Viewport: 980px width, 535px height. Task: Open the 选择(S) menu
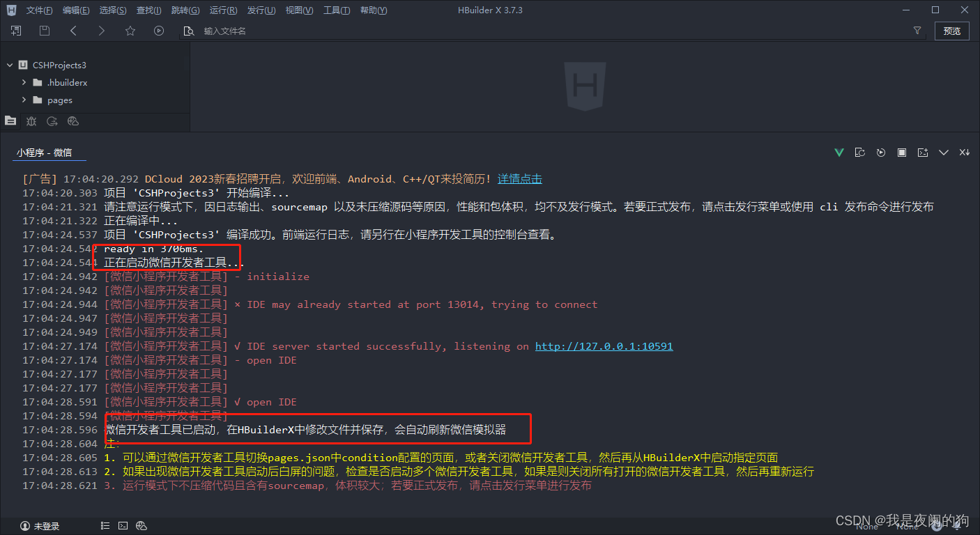[x=113, y=10]
